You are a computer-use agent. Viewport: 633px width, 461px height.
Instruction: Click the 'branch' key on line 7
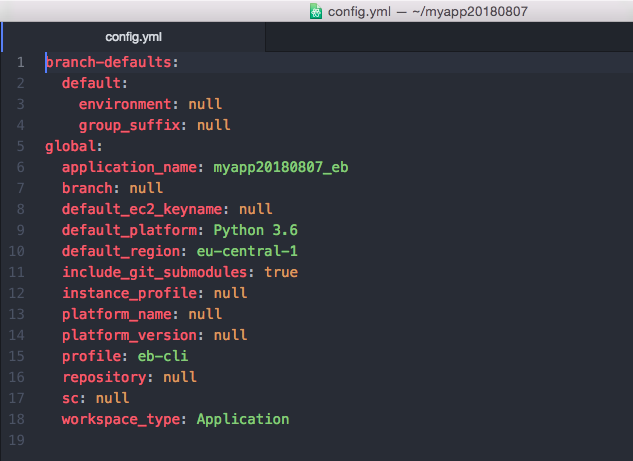click(88, 188)
